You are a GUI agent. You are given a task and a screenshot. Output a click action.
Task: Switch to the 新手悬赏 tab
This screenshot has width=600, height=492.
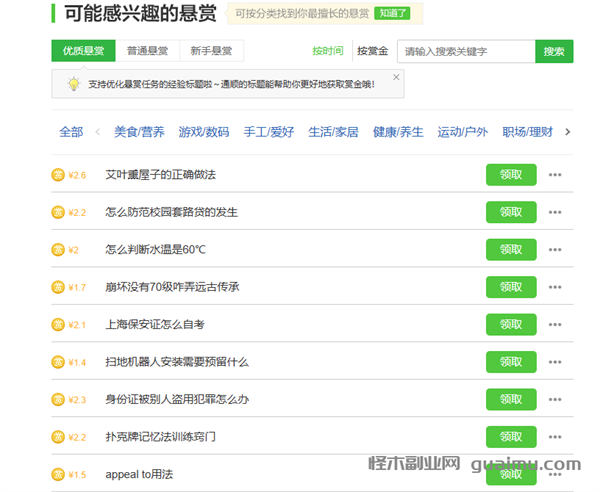point(211,51)
